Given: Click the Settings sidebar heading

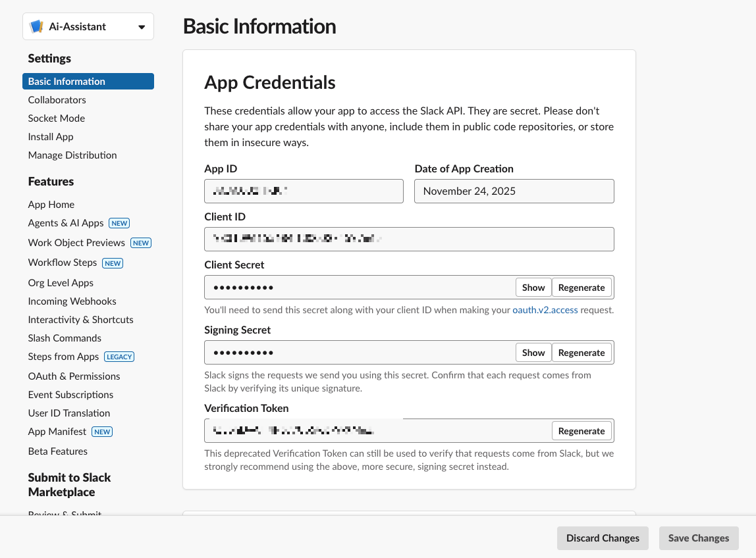Looking at the screenshot, I should pos(49,59).
